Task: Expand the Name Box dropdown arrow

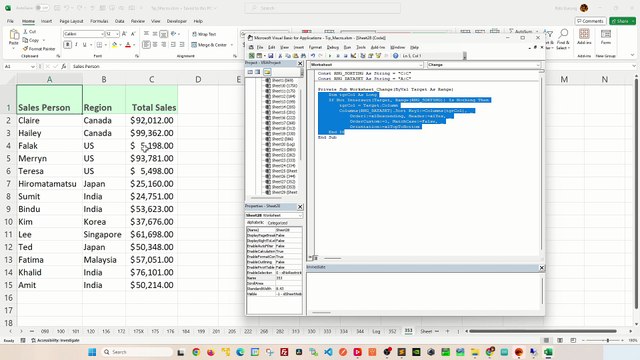Action: [x=33, y=66]
